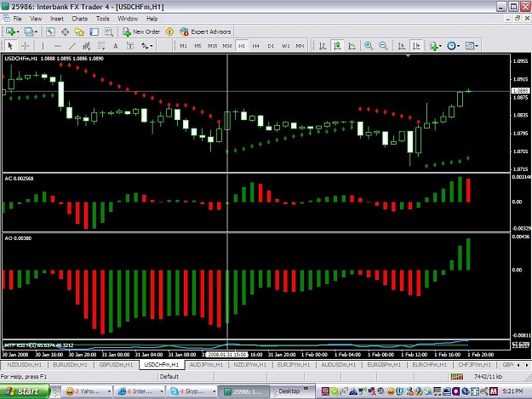Click the chart shift triangle marker
The image size is (532, 399).
409,55
